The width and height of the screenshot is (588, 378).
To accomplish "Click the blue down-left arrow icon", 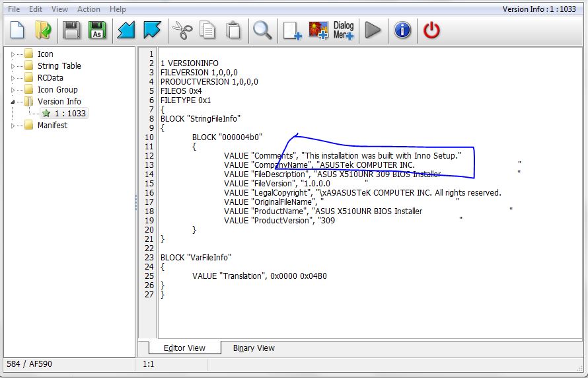I will click(x=126, y=30).
